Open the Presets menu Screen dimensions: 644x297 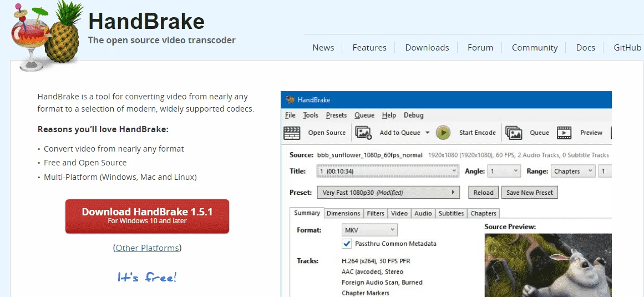pyautogui.click(x=336, y=115)
